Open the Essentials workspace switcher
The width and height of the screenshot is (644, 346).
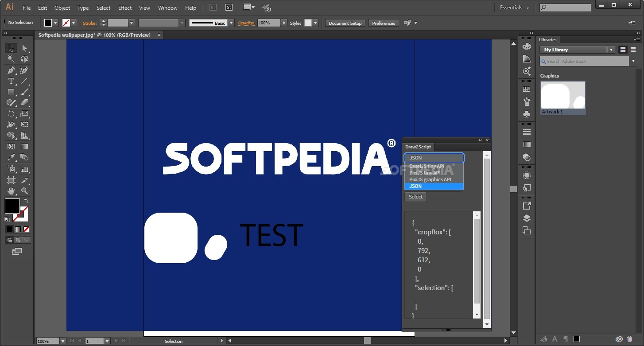click(514, 8)
